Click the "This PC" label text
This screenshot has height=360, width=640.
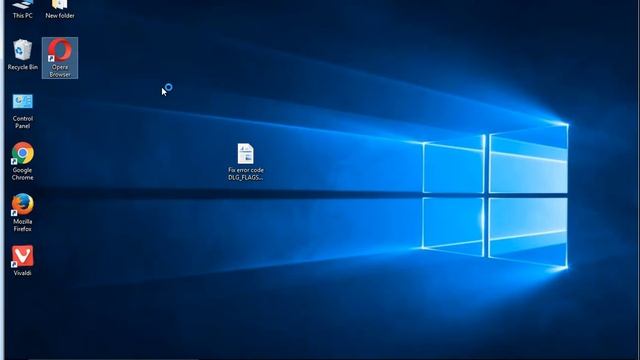[x=22, y=16]
